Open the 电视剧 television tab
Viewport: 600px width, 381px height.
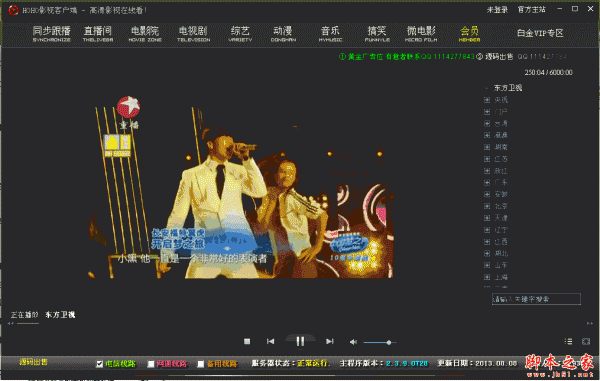193,34
